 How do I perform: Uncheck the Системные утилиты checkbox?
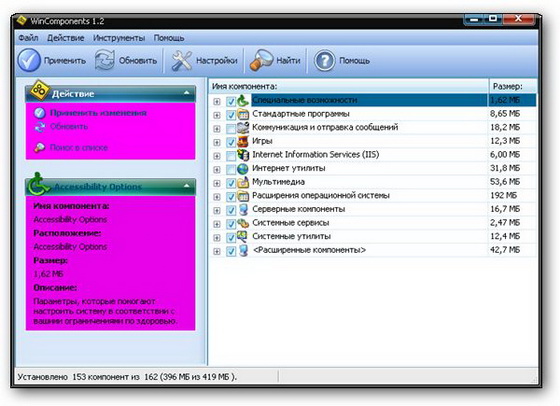[231, 237]
